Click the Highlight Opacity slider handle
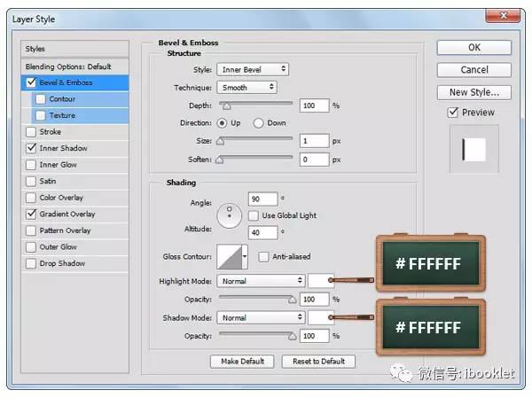 (x=292, y=300)
